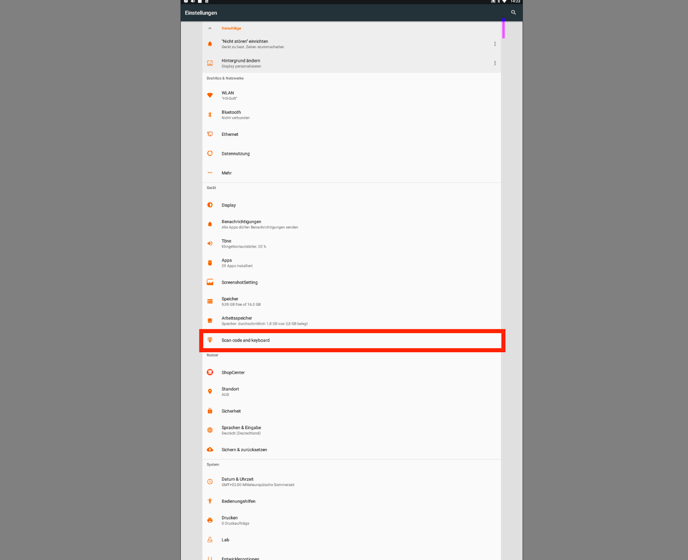Open ShopCenter via its red icon
Viewport: 688px width, 560px height.
210,372
